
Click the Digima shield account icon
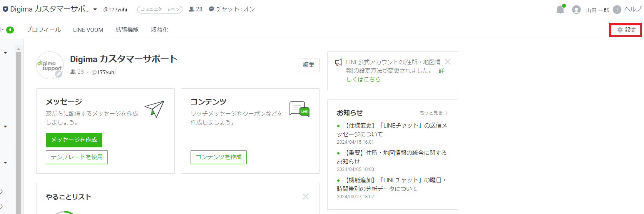click(x=5, y=9)
